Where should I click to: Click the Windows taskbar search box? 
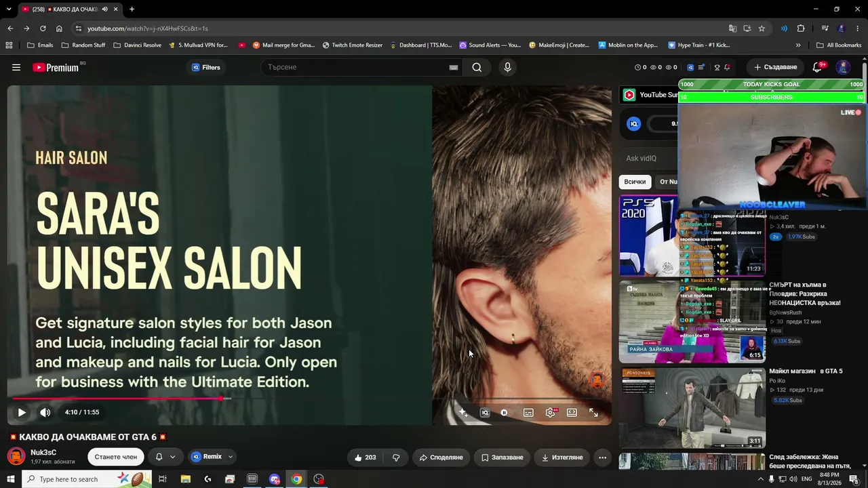pos(87,479)
